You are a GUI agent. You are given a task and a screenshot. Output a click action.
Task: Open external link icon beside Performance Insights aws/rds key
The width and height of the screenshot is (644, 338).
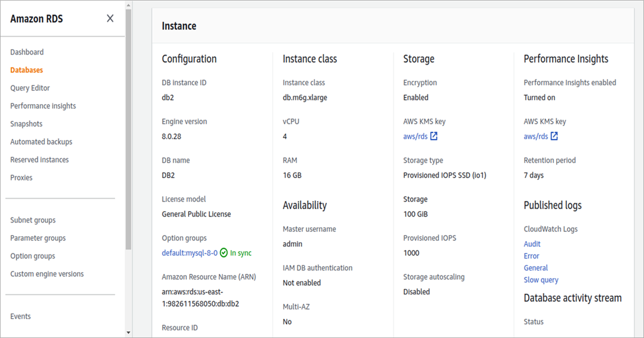pyautogui.click(x=555, y=136)
